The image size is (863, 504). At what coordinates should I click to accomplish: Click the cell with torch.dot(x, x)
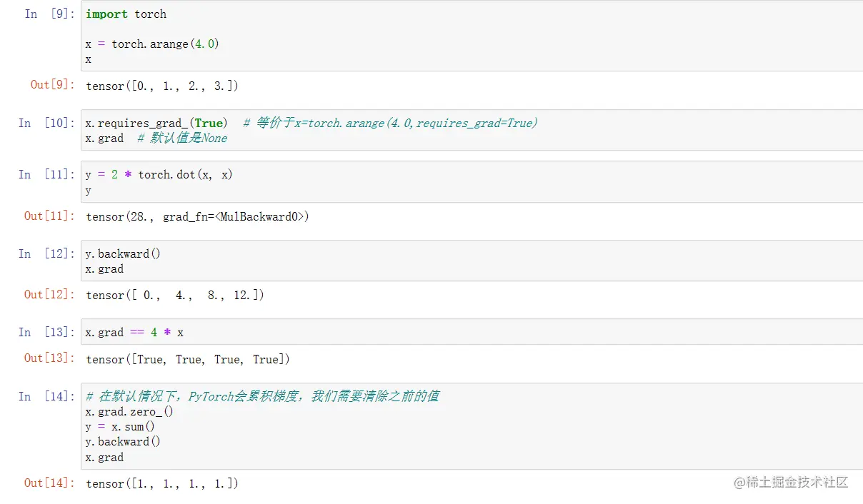pyautogui.click(x=472, y=182)
